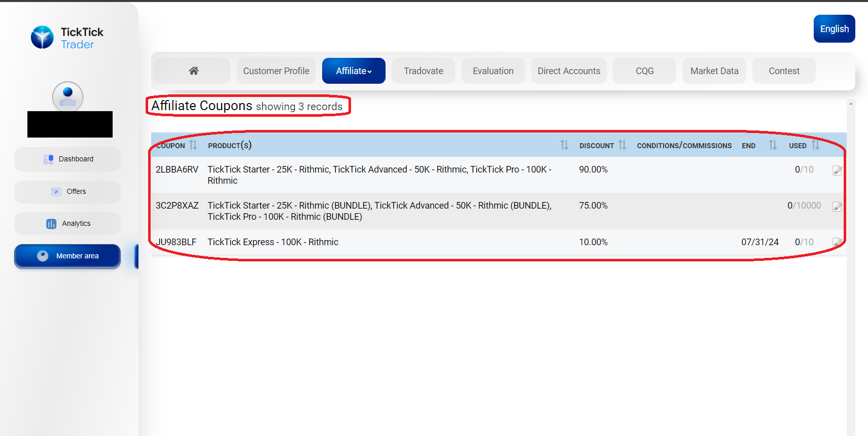Switch to the Tradovate tab
The width and height of the screenshot is (868, 436).
(423, 71)
